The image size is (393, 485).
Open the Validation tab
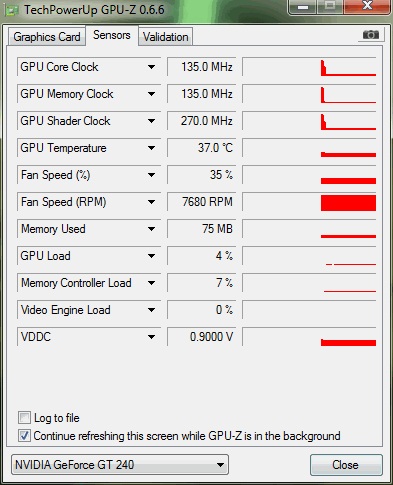click(166, 37)
